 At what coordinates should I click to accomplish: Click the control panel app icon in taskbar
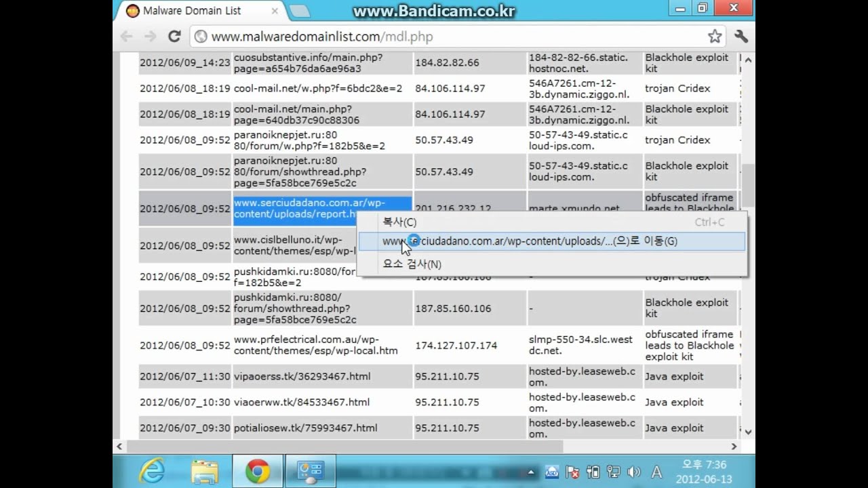click(x=311, y=471)
